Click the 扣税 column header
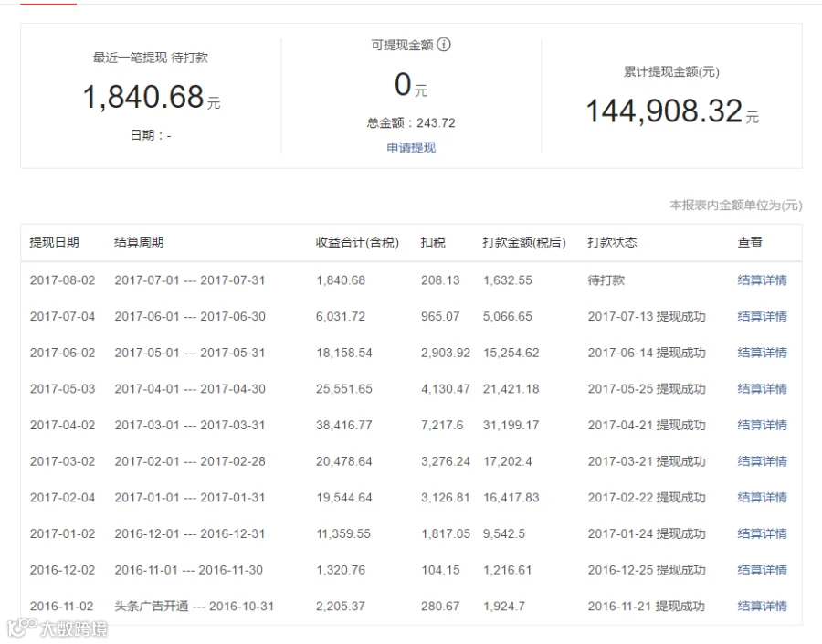This screenshot has height=644, width=822. 433,242
